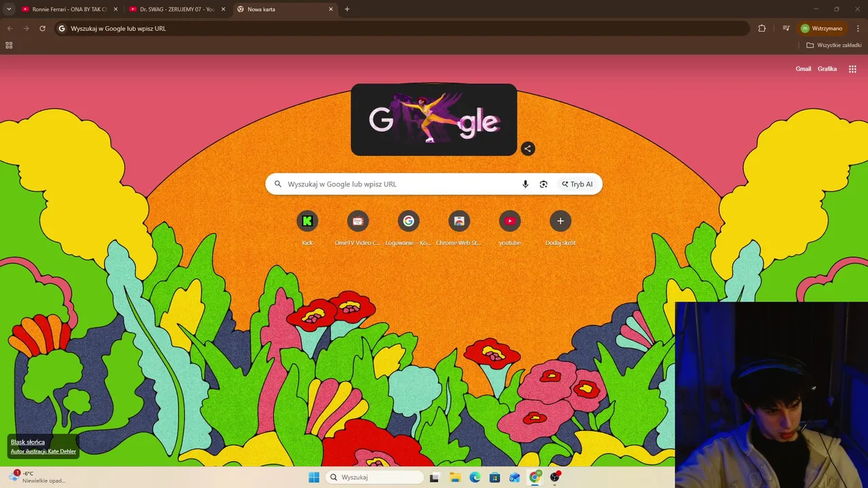Click the Tryb AI button
Image resolution: width=868 pixels, height=488 pixels.
pyautogui.click(x=577, y=184)
